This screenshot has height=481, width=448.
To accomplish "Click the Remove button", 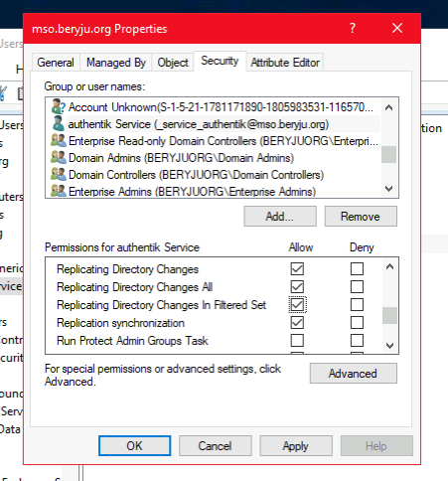I will tap(361, 217).
